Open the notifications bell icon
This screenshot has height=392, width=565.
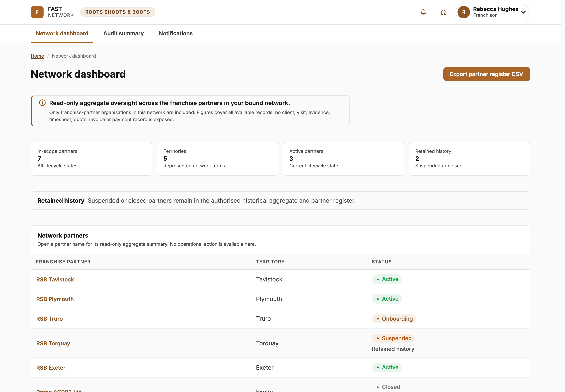click(x=423, y=12)
